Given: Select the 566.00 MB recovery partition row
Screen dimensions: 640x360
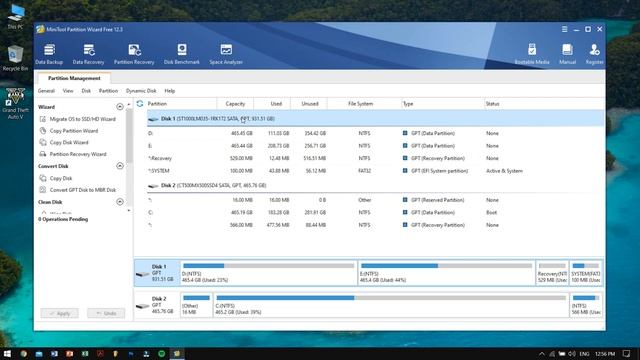Looking at the screenshot, I should pyautogui.click(x=376, y=225).
